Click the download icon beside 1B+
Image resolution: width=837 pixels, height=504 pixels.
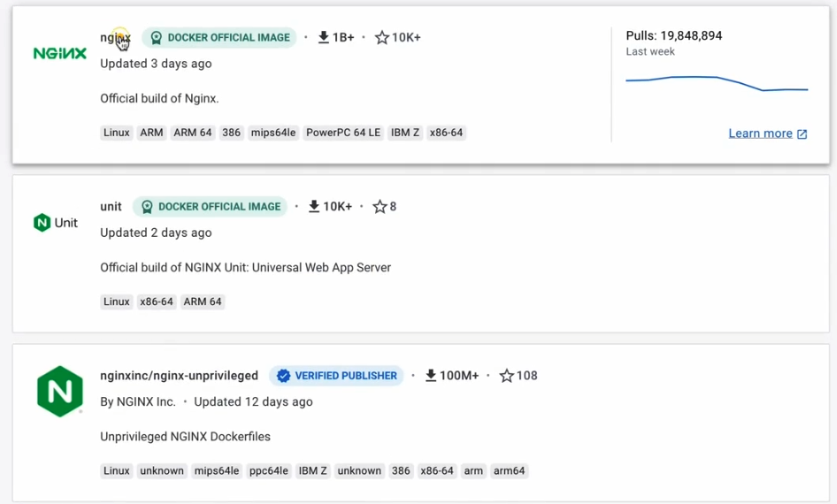[x=324, y=37]
